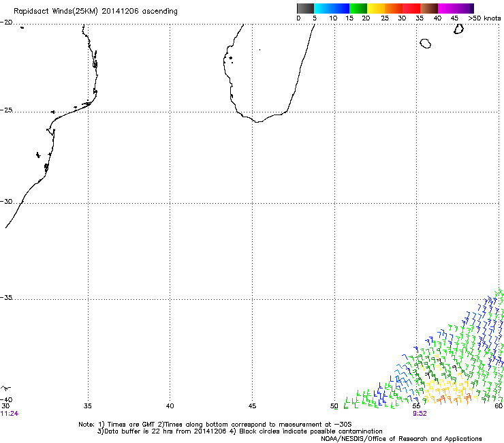Select the dark purple >50 knots legend segment
The height and width of the screenshot is (443, 504).
472,8
